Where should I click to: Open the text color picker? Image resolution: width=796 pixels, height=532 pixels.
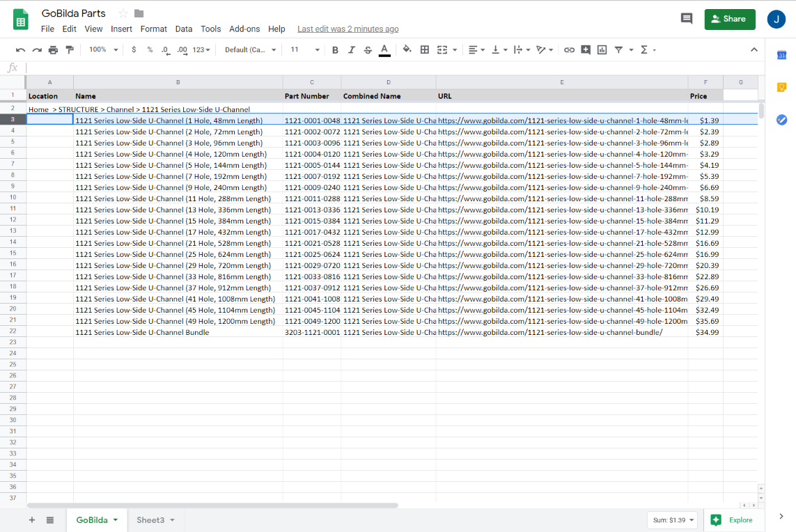pyautogui.click(x=385, y=50)
